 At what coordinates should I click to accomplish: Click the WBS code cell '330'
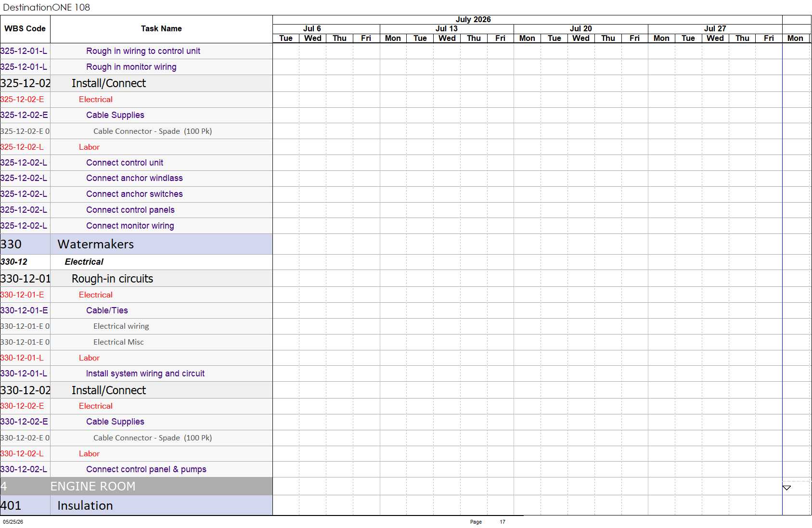[x=25, y=244]
